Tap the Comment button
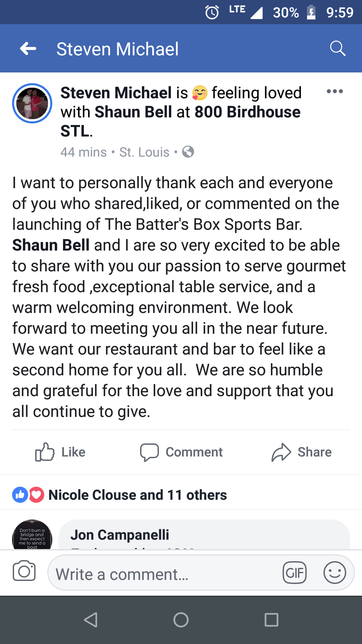Screen dimensions: 362x644 pyautogui.click(x=181, y=452)
